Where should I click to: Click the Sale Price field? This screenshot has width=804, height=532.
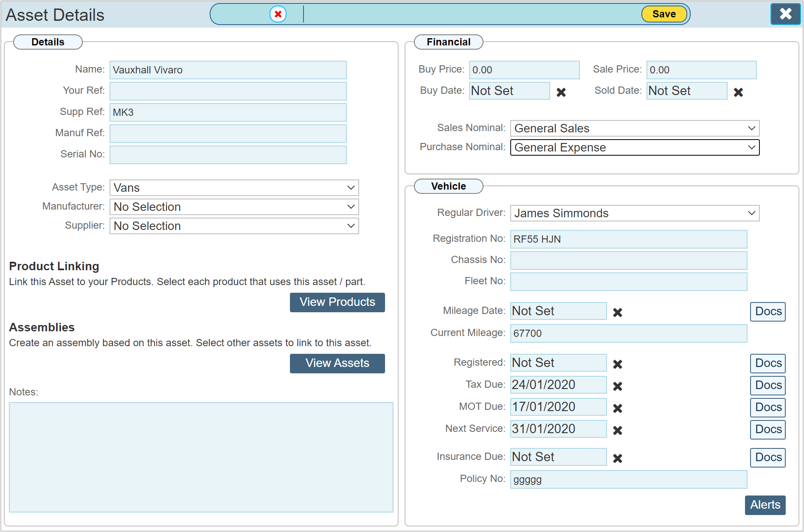(x=701, y=70)
